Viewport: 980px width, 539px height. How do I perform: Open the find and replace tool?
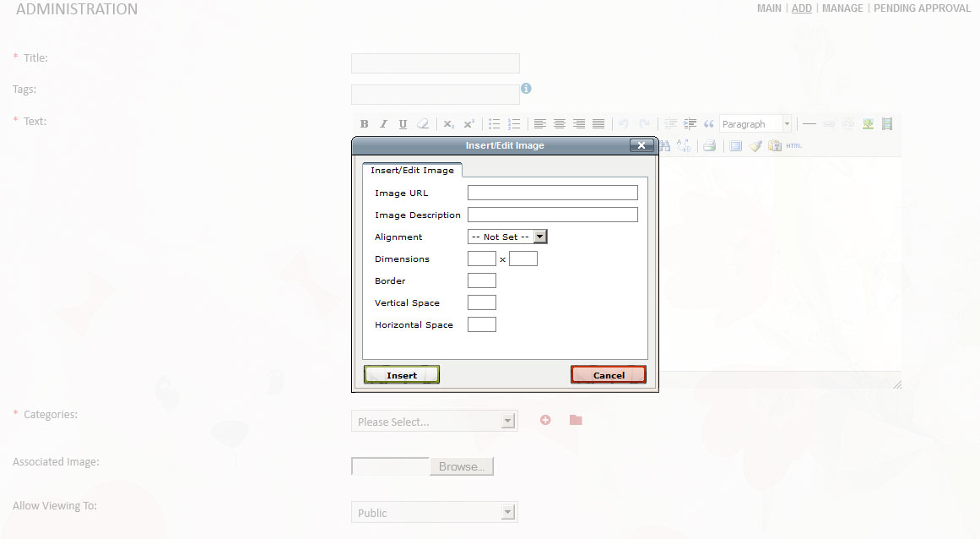[x=684, y=145]
